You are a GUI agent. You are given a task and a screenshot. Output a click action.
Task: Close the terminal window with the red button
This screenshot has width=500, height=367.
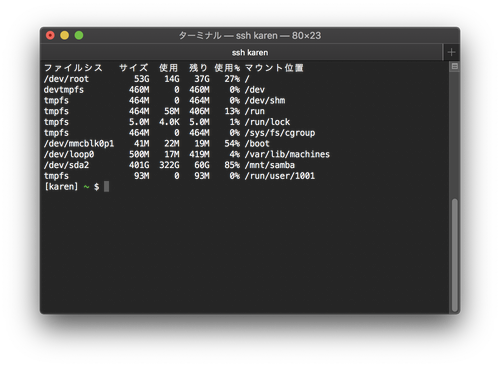[x=50, y=35]
